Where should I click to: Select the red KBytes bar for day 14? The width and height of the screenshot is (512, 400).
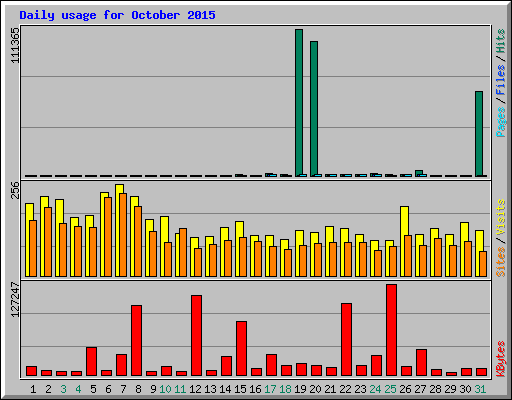(x=226, y=366)
